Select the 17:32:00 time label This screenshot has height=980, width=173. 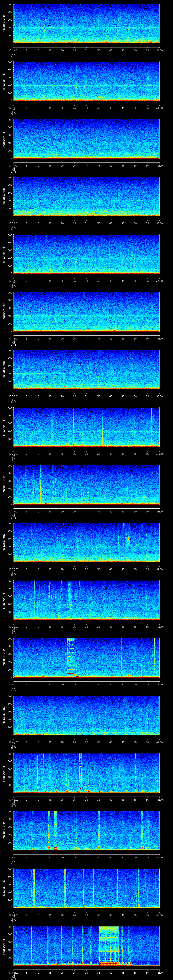(13, 223)
